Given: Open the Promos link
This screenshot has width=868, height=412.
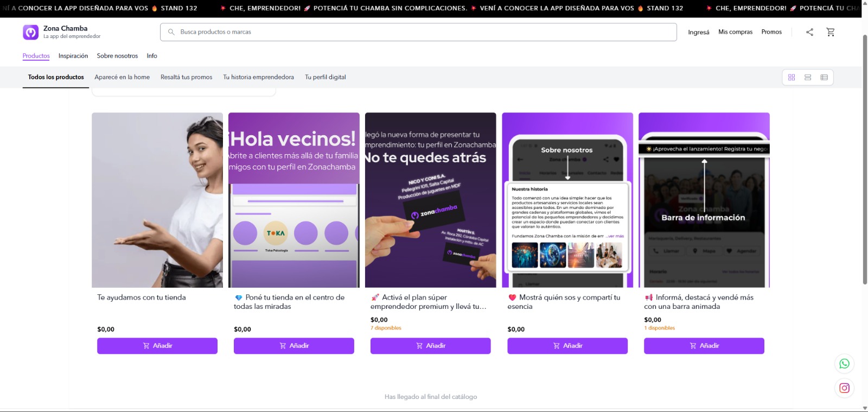Looking at the screenshot, I should click(771, 32).
